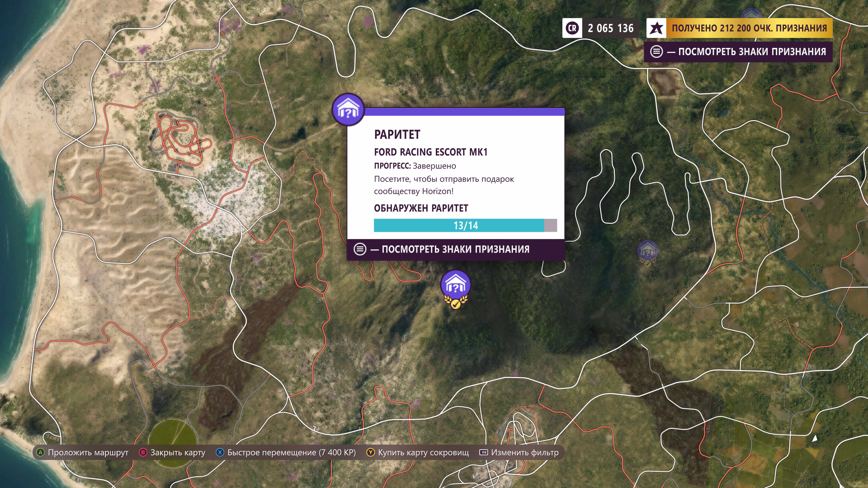The width and height of the screenshot is (868, 488).
Task: Choose Изменить фильтр
Action: 525,452
